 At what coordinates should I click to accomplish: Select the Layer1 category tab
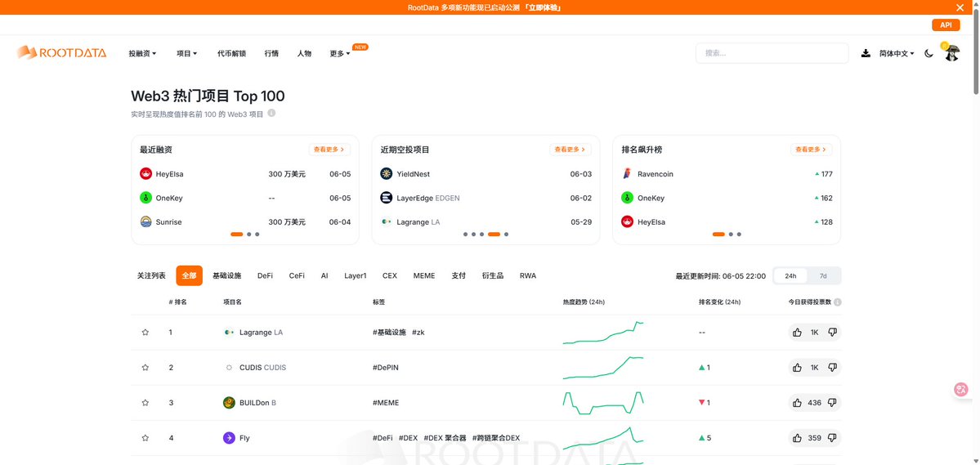[x=355, y=275]
